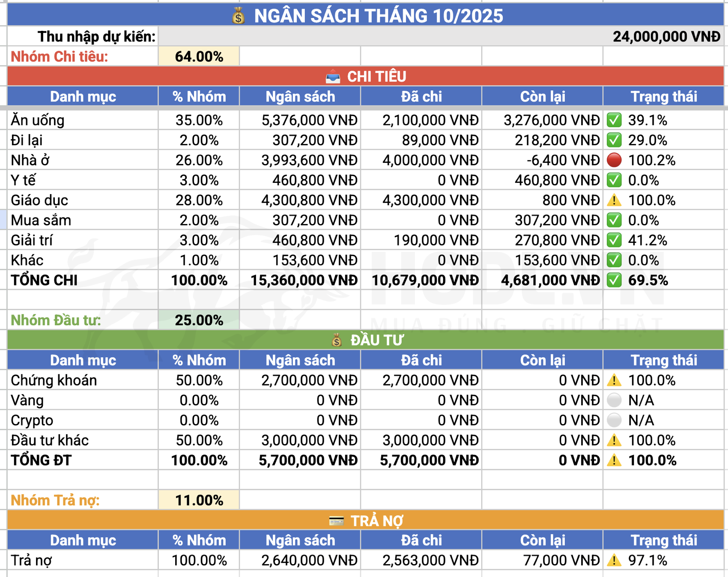Select the Nhóm Chi tiêu 64.00% cell
728x577 pixels.
point(199,57)
